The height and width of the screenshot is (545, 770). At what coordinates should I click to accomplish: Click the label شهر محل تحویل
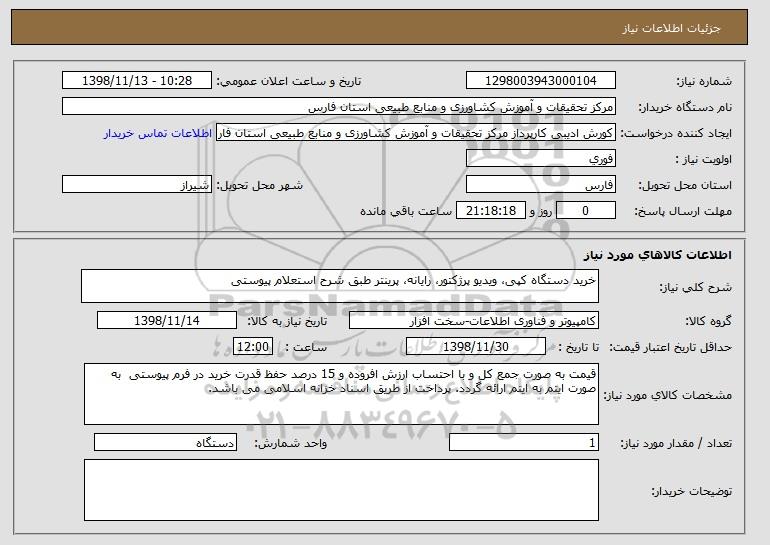[x=260, y=185]
